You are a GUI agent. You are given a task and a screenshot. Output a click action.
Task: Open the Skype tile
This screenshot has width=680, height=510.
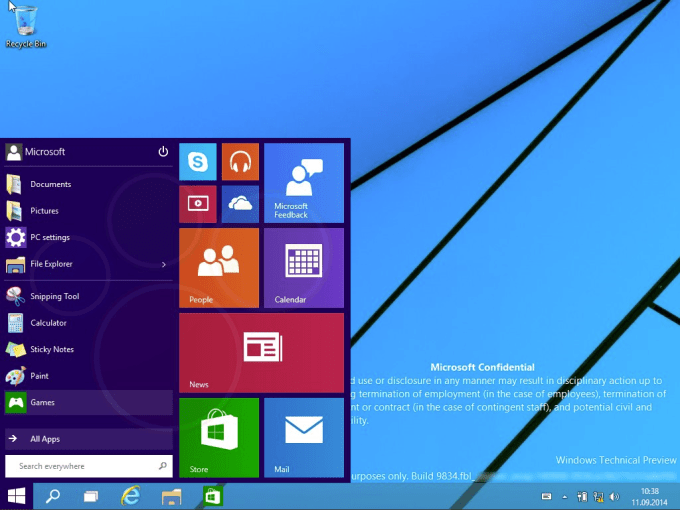coord(198,162)
